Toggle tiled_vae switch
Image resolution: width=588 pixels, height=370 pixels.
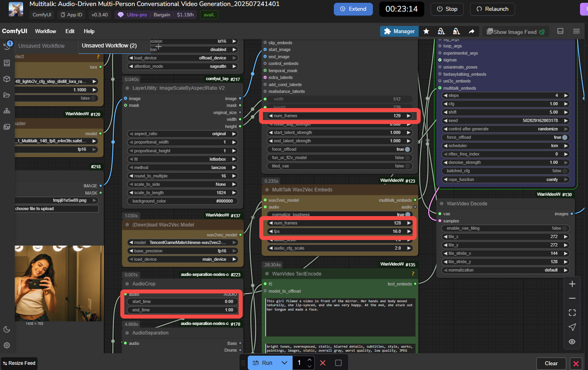(339, 166)
